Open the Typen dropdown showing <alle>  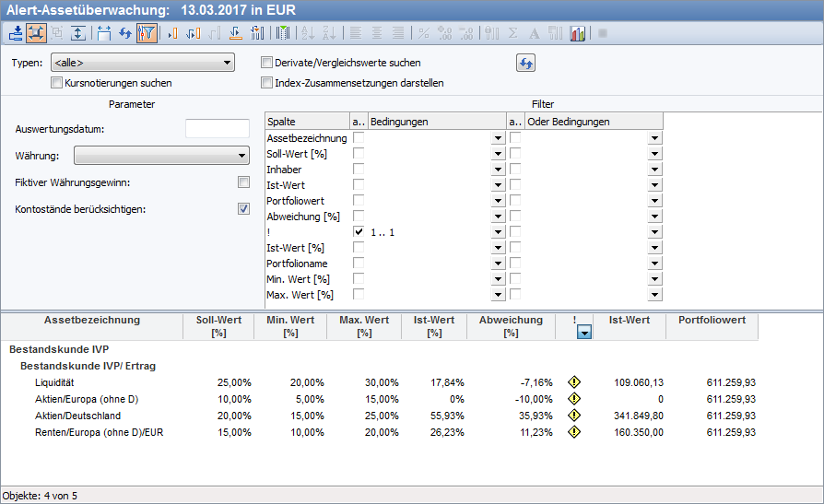[x=142, y=63]
